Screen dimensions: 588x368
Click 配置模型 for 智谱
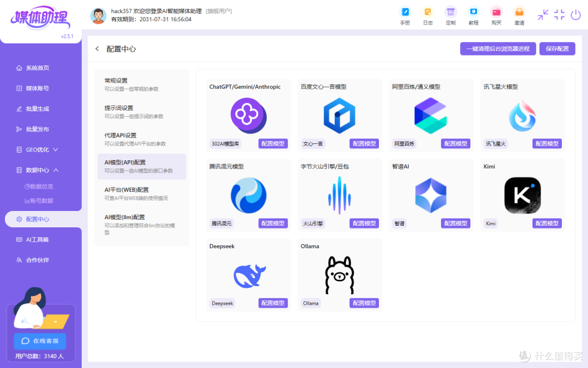(x=456, y=223)
